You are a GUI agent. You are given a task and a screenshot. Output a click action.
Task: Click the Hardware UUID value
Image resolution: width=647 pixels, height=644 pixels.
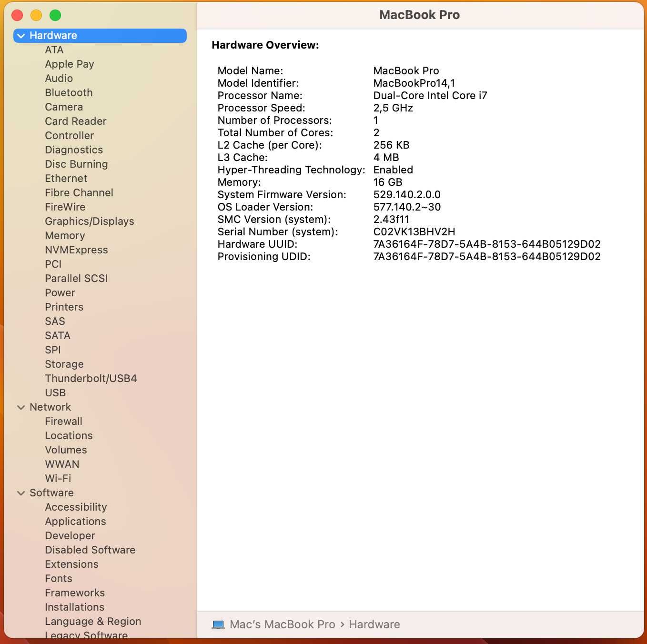click(x=487, y=244)
